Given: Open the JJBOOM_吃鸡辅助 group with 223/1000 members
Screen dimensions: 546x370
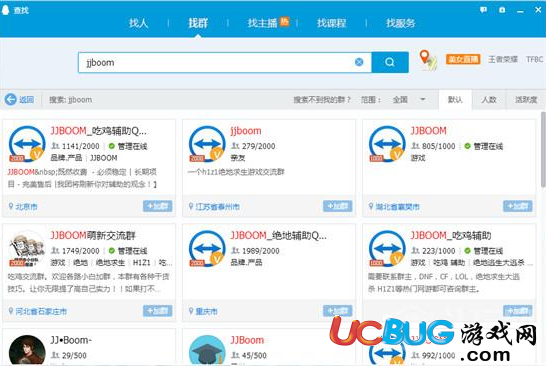Looking at the screenshot, I should (x=451, y=236).
